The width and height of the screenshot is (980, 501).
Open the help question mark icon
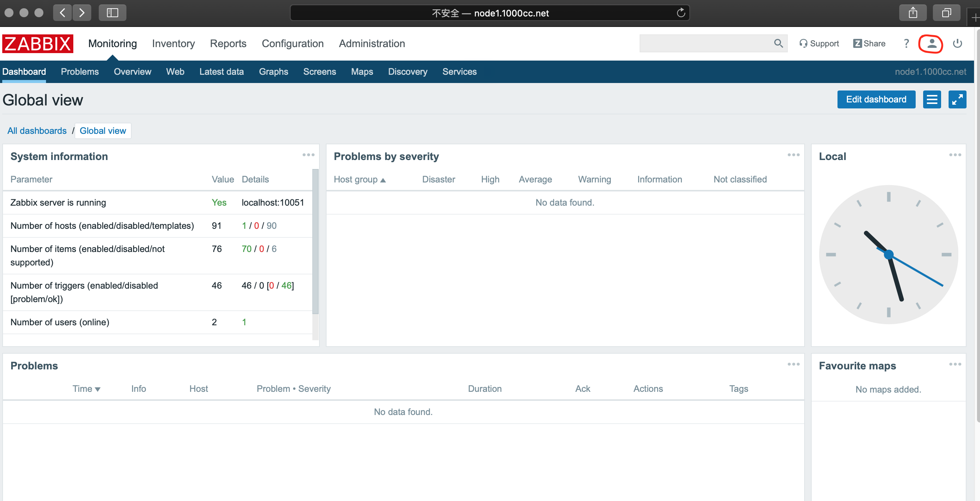pyautogui.click(x=906, y=44)
